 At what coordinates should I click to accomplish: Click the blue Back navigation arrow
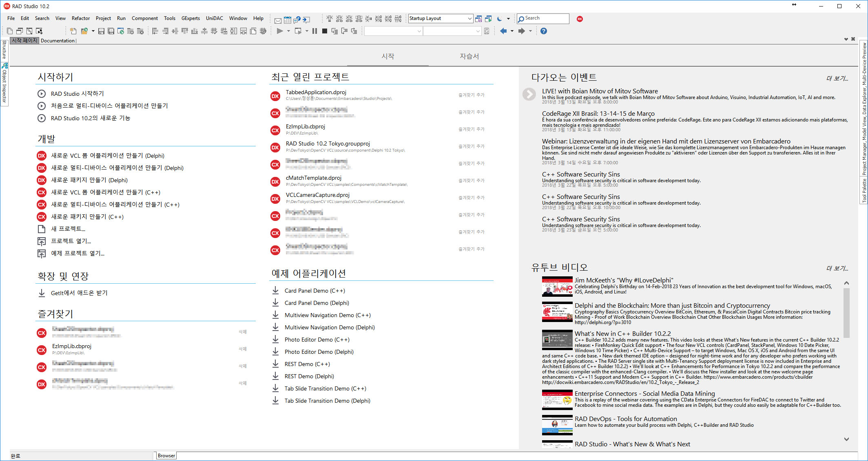(x=503, y=31)
